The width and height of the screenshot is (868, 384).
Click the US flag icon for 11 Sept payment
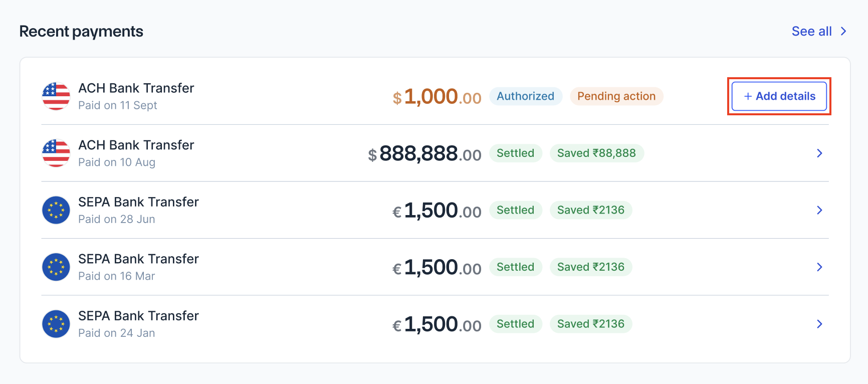click(56, 96)
